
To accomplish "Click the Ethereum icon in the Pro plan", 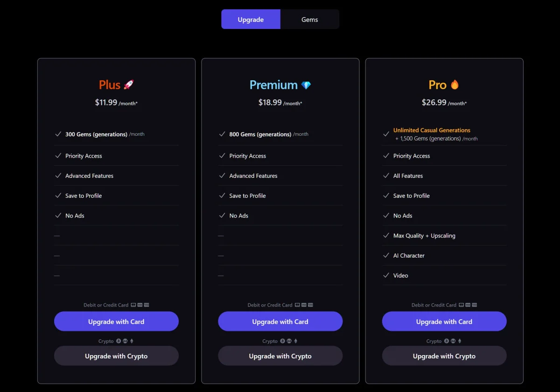I will tap(459, 341).
